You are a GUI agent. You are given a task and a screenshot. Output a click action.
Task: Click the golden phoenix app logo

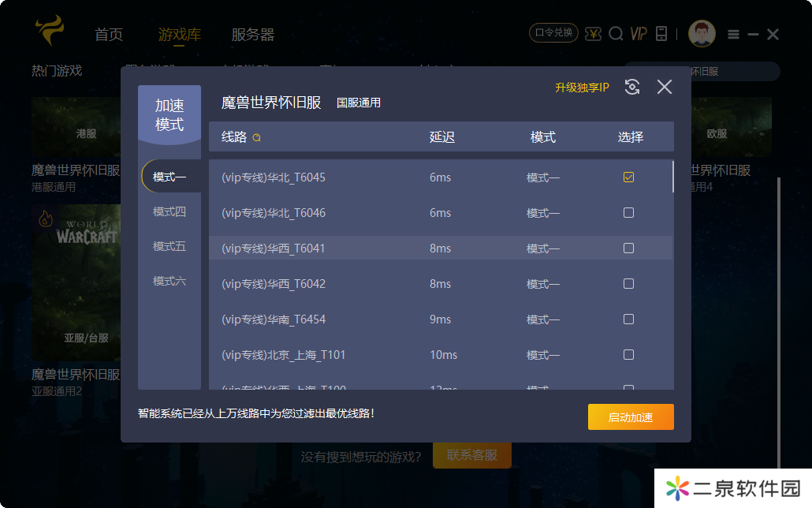point(50,30)
